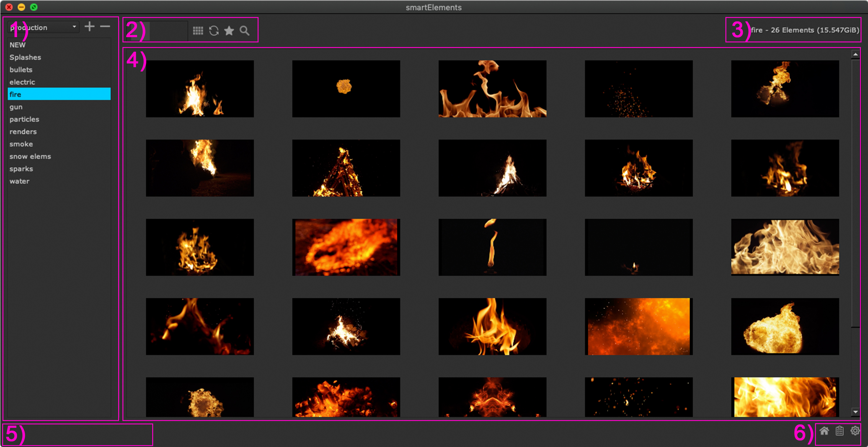Screen dimensions: 868x447
Task: Open settings with the gear icon
Action: (x=855, y=431)
